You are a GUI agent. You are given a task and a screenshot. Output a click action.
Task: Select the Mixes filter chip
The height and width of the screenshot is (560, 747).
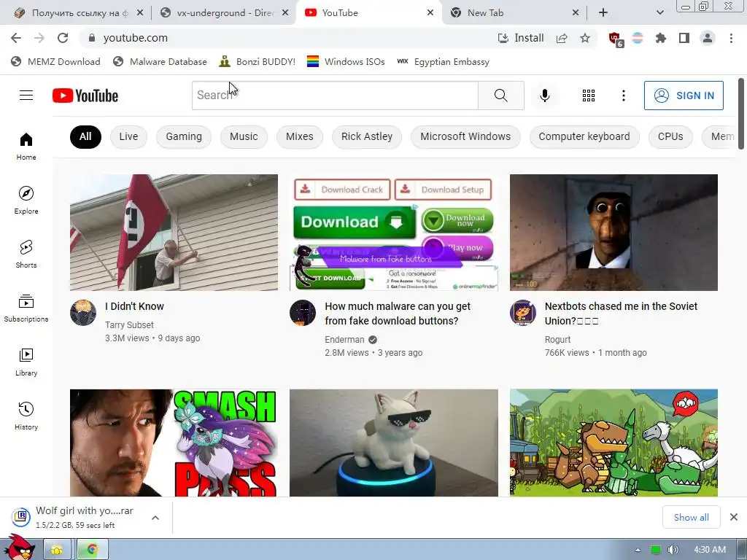300,136
